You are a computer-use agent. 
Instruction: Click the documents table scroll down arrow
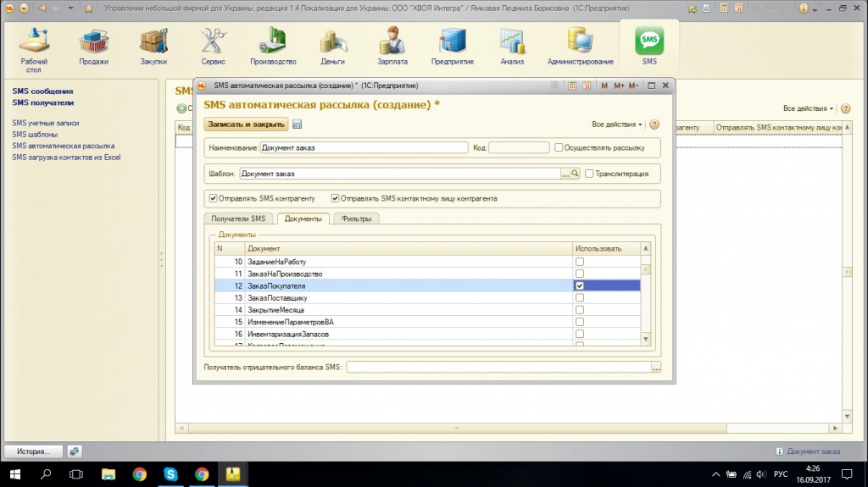coord(645,340)
